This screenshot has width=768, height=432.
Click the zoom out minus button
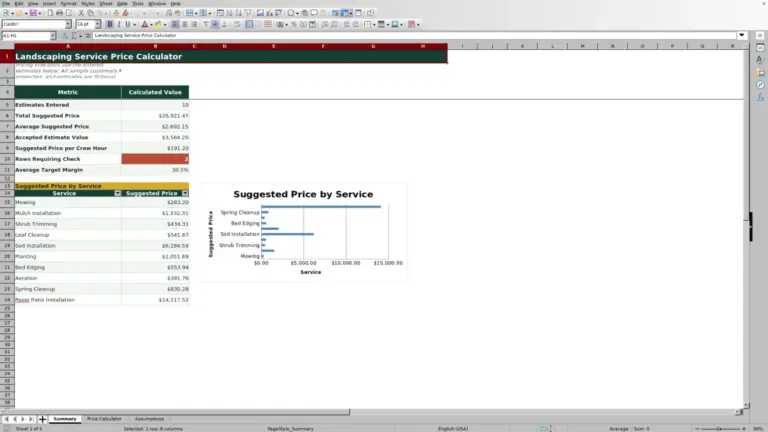point(697,429)
